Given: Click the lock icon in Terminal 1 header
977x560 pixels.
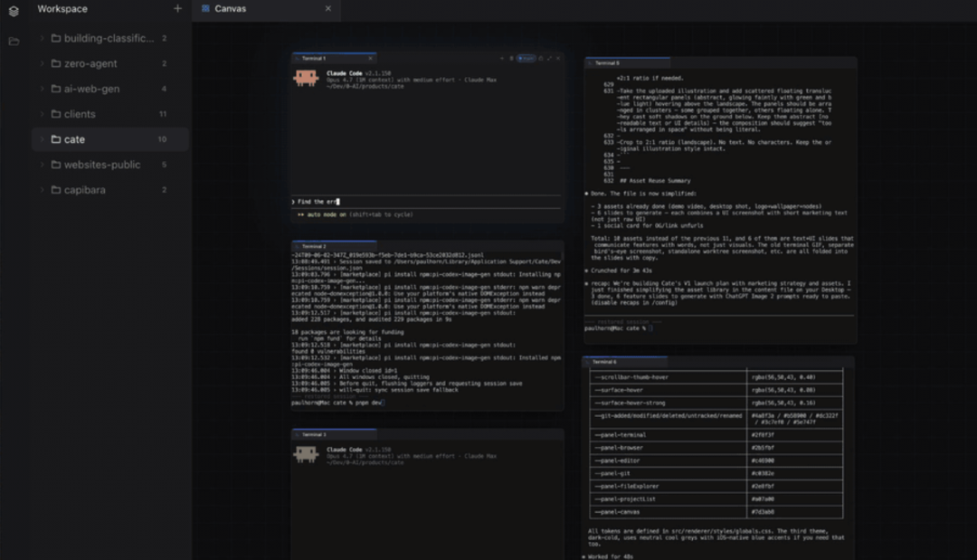Looking at the screenshot, I should 541,58.
